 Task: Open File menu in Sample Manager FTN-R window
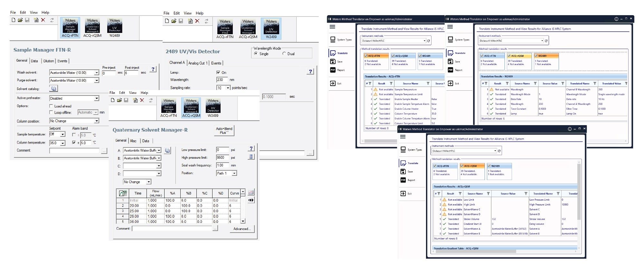[x=13, y=12]
